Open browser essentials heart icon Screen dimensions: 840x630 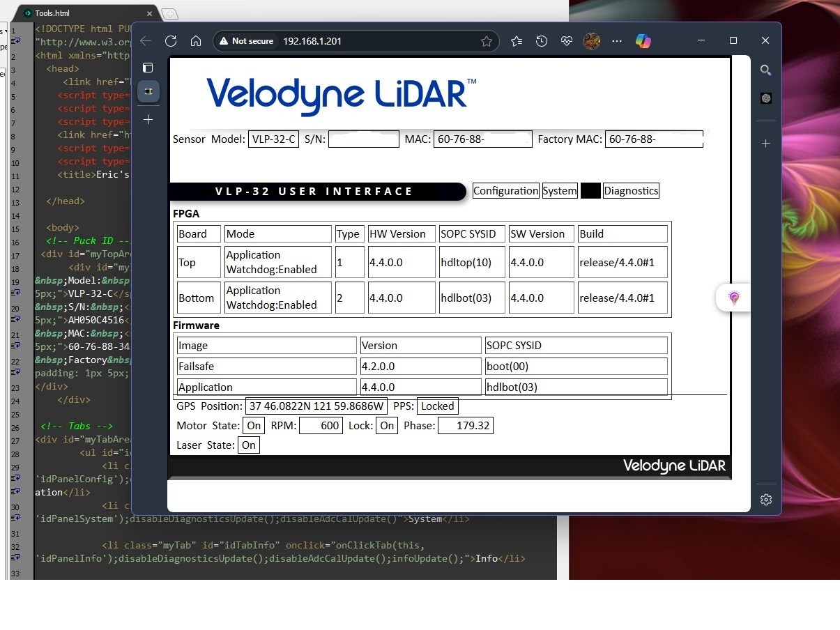567,41
